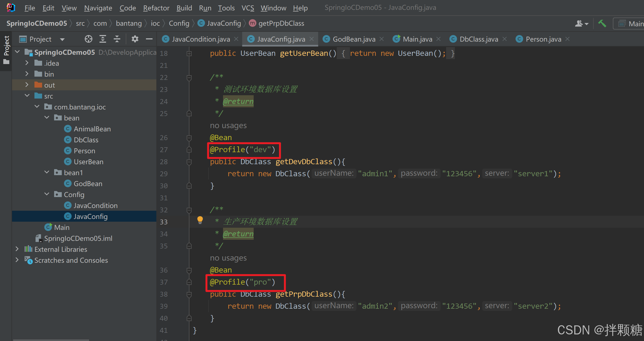Screen dimensions: 644x341
Task: Click the locate/select opened file crosshair icon
Action: 88,39
